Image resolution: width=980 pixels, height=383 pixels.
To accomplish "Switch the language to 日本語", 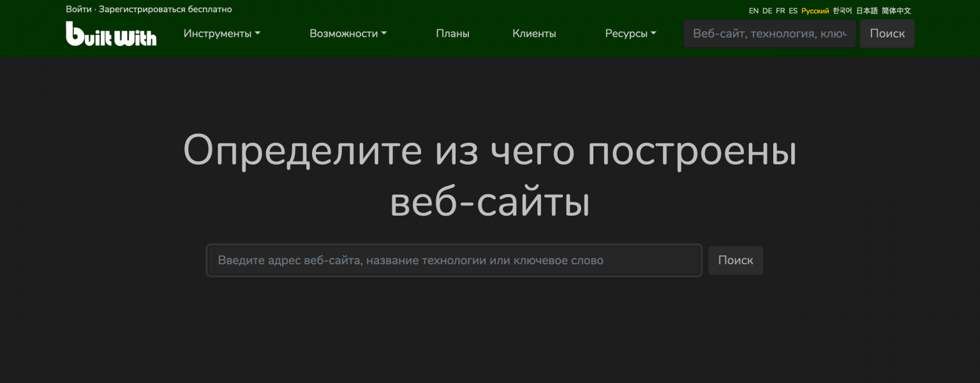I will pyautogui.click(x=866, y=10).
